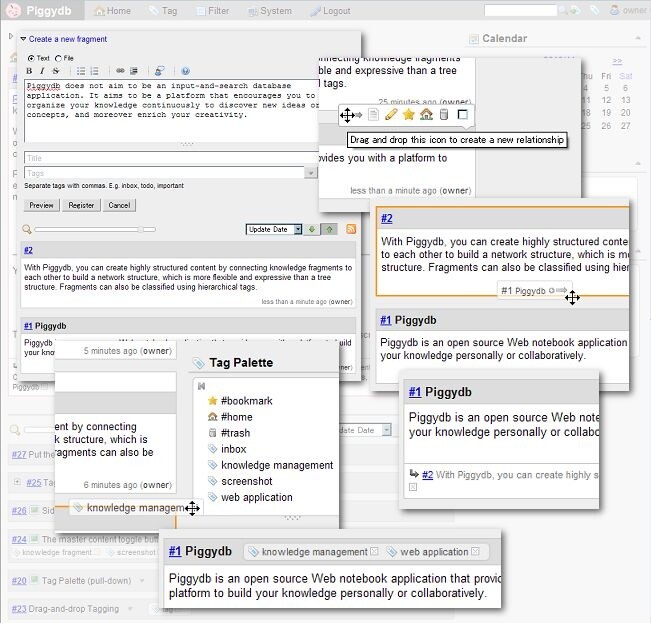Click the Register button
The image size is (651, 623).
(81, 205)
